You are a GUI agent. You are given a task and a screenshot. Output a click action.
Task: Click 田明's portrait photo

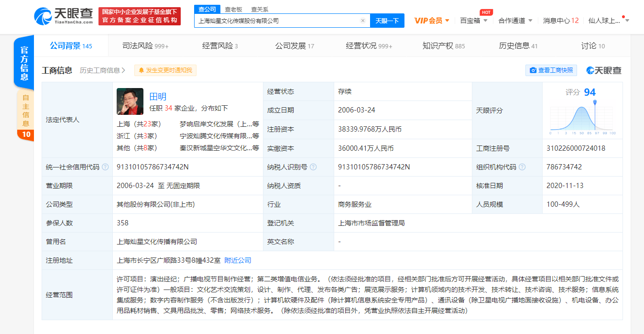[130, 101]
